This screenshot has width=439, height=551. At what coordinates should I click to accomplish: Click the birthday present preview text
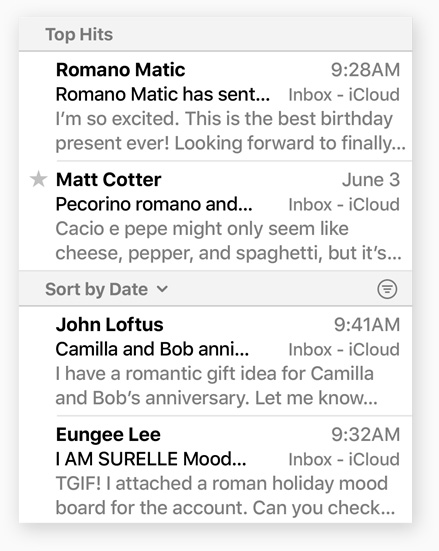click(x=231, y=131)
